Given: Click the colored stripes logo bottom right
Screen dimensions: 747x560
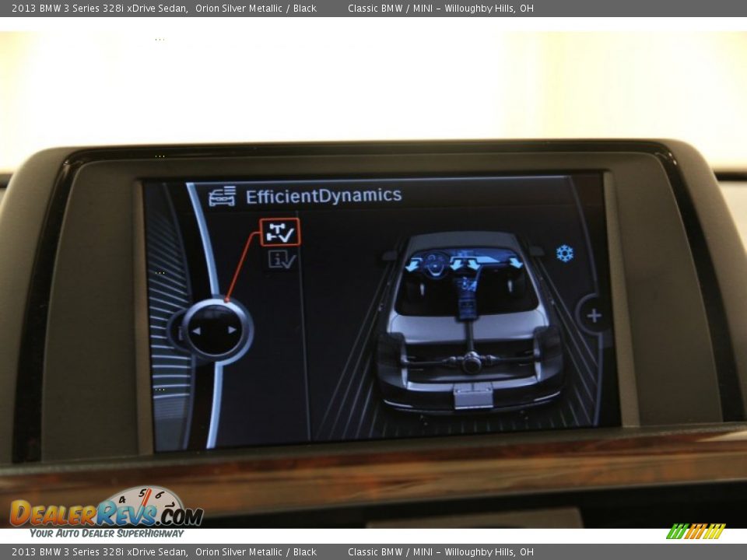Looking at the screenshot, I should click(x=695, y=531).
